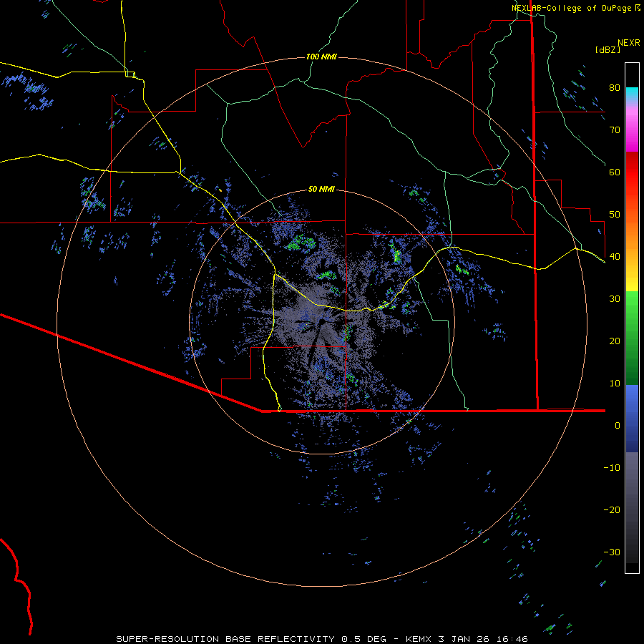The width and height of the screenshot is (644, 644).
Task: Click the NEXLAB-College of DuPage watermark text
Action: (x=571, y=8)
